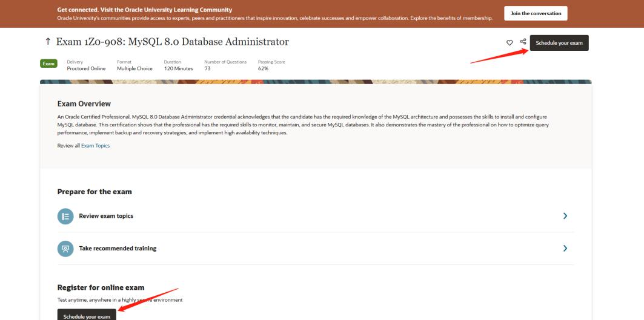This screenshot has height=320, width=644.
Task: Click the top Schedule your exam button
Action: (559, 43)
